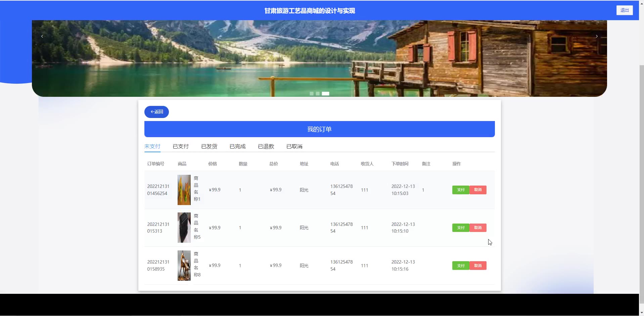Click the 地址 column header

(x=304, y=164)
